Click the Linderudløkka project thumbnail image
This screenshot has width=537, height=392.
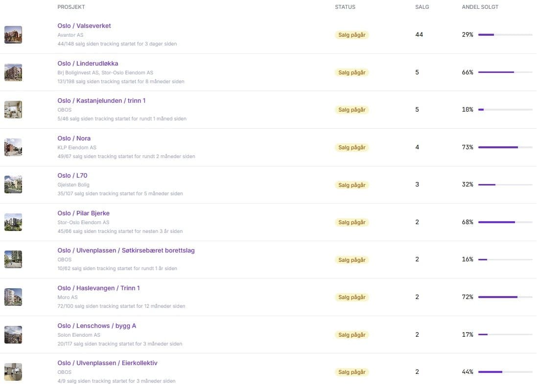(x=13, y=72)
